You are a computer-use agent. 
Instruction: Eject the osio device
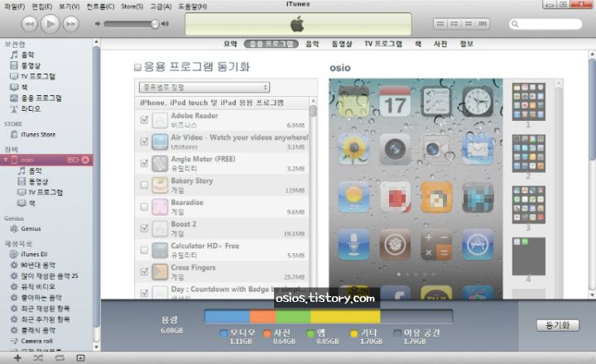(85, 160)
